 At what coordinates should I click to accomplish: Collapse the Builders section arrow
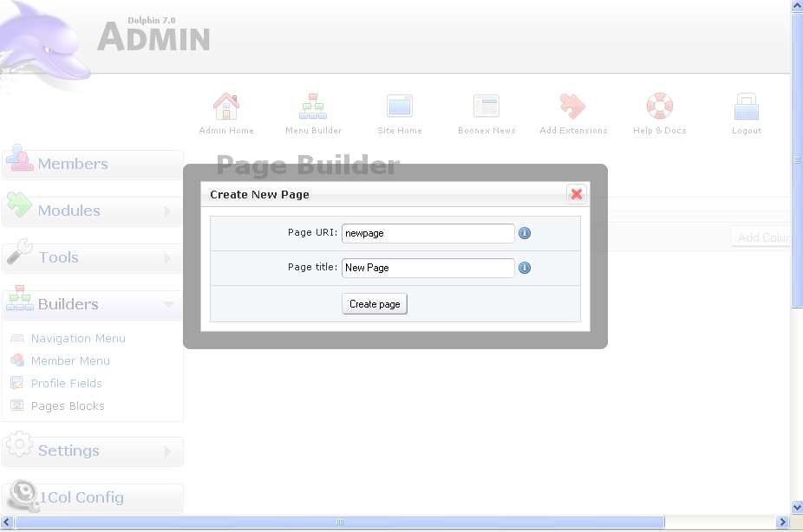click(168, 305)
